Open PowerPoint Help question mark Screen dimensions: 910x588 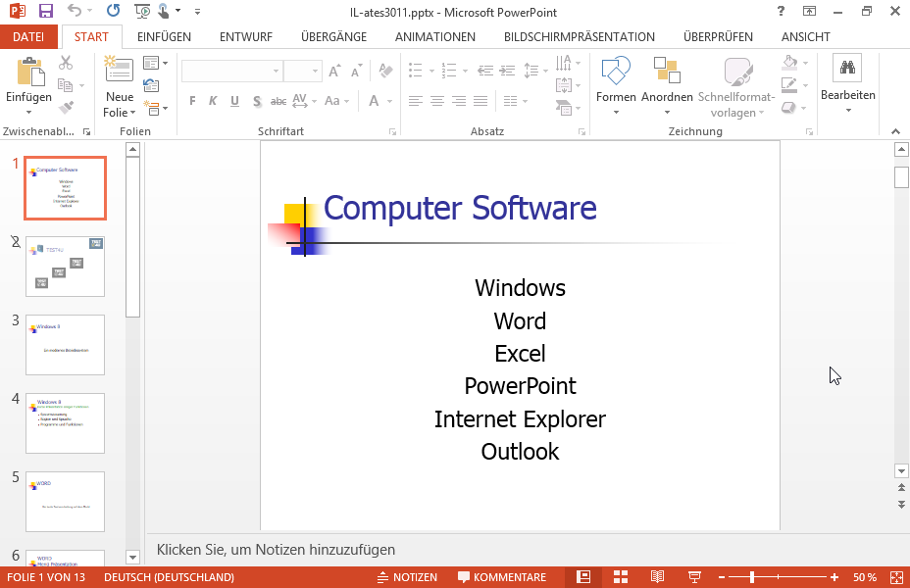(781, 11)
